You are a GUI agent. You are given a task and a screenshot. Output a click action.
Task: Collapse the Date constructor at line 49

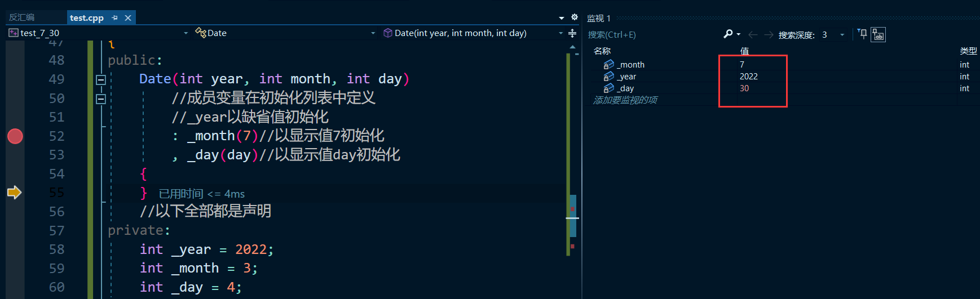click(101, 80)
